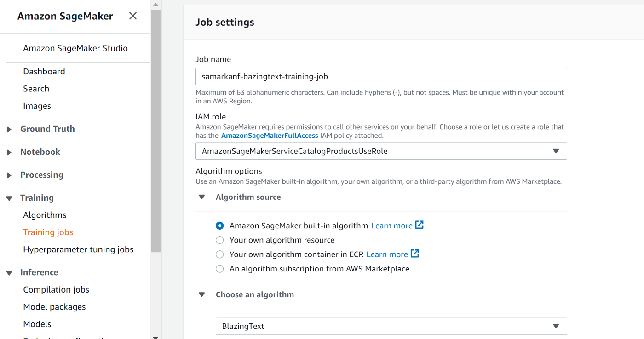Expand the Processing section arrow
Image resolution: width=644 pixels, height=339 pixels.
(9, 175)
